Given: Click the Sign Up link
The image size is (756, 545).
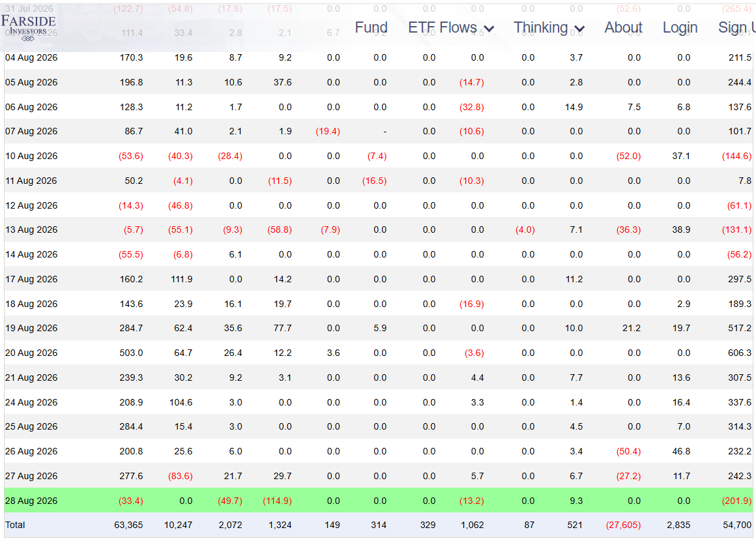Looking at the screenshot, I should pos(736,27).
